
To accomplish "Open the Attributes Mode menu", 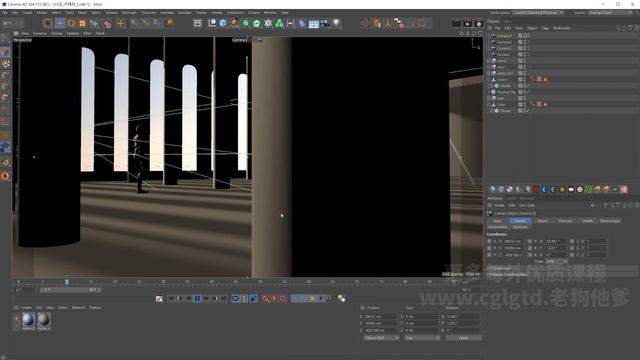I will [500, 205].
